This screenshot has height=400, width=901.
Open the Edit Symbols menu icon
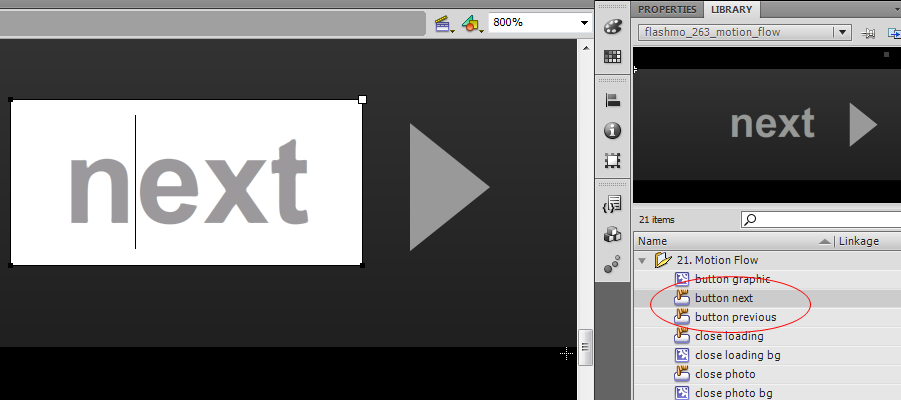[x=472, y=24]
